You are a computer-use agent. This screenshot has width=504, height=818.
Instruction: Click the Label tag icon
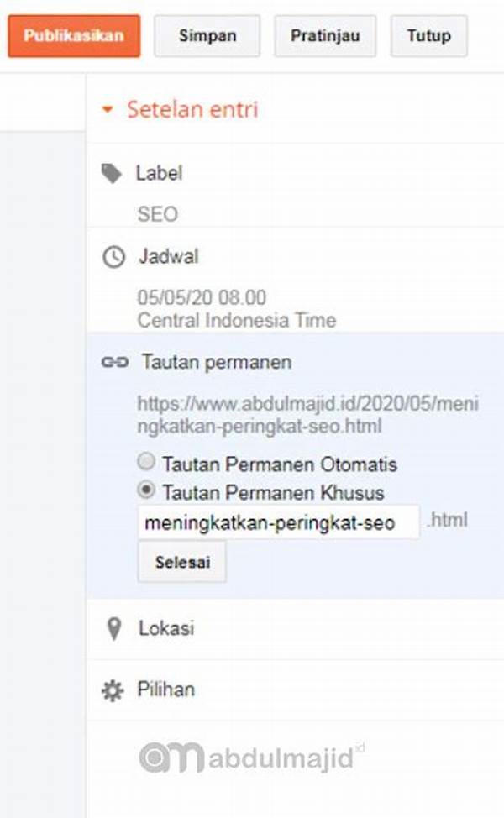point(111,174)
